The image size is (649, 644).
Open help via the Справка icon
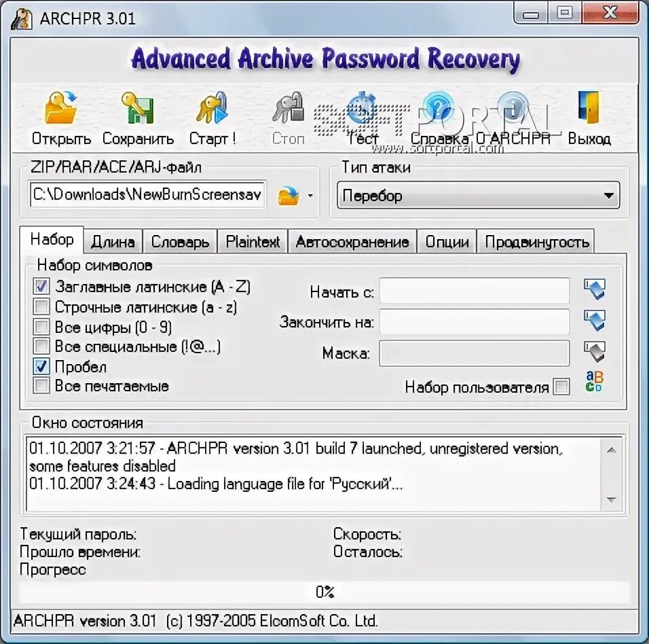coord(439,109)
